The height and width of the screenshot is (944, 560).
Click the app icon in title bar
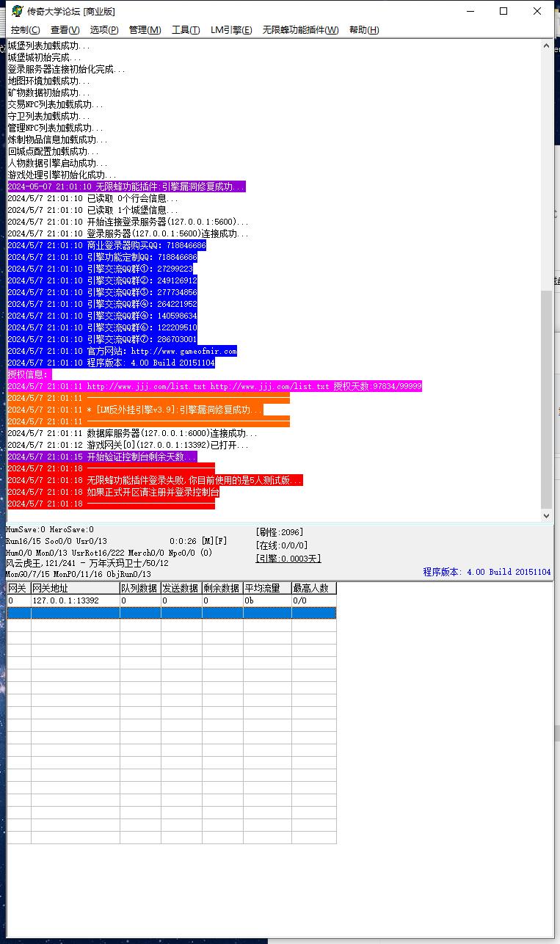tap(17, 11)
